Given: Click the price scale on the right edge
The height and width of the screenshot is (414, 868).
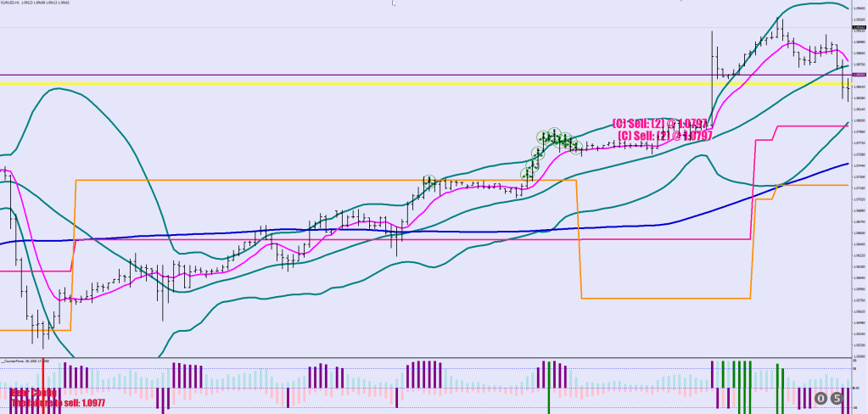Looking at the screenshot, I should [859, 212].
